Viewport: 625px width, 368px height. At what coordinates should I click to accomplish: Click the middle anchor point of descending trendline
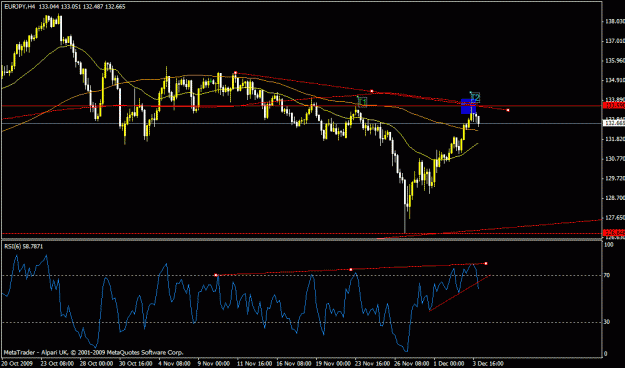[x=372, y=91]
